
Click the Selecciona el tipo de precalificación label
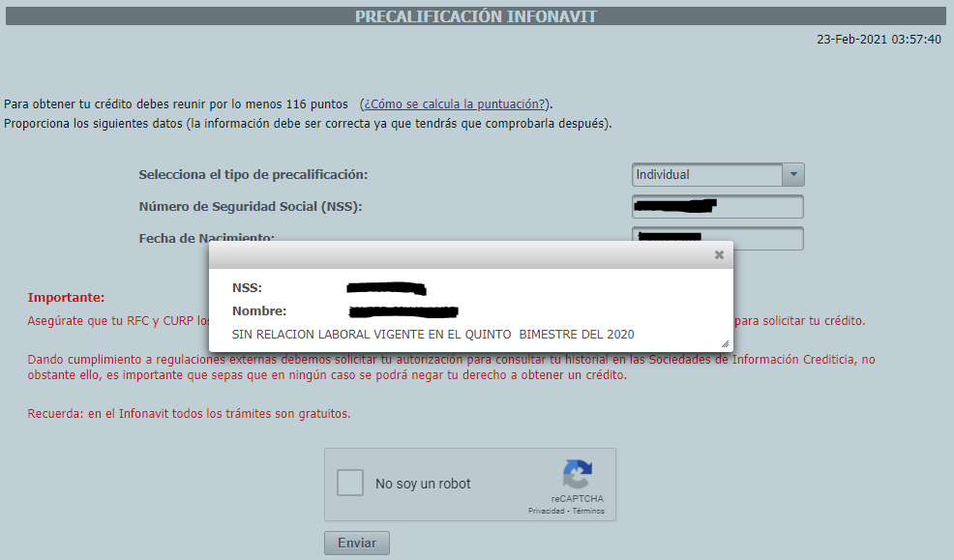[253, 174]
